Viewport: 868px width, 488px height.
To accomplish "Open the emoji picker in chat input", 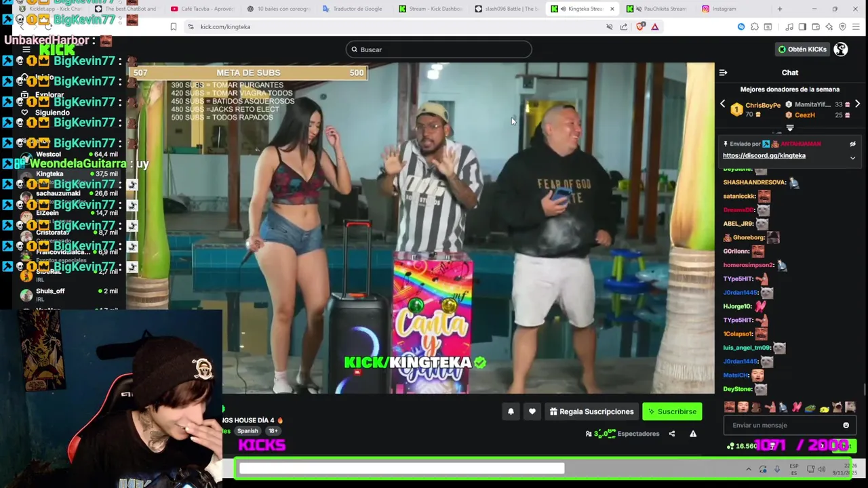I will [846, 425].
